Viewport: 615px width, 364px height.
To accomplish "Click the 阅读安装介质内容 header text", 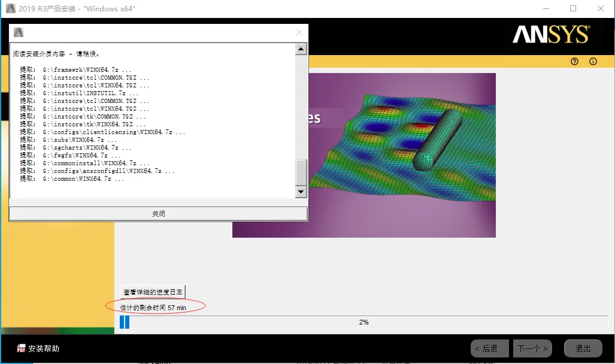I will point(56,54).
